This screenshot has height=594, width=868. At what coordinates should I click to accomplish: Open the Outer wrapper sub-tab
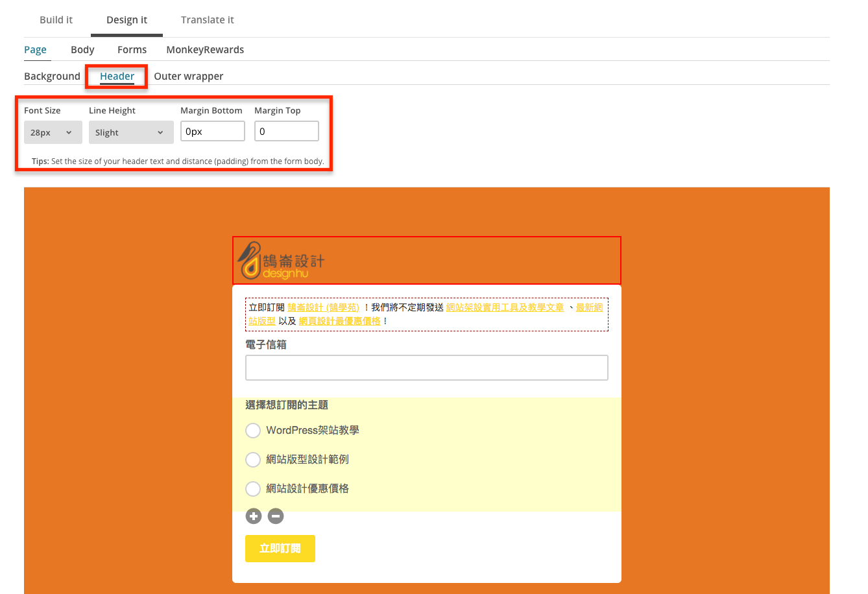pos(188,77)
